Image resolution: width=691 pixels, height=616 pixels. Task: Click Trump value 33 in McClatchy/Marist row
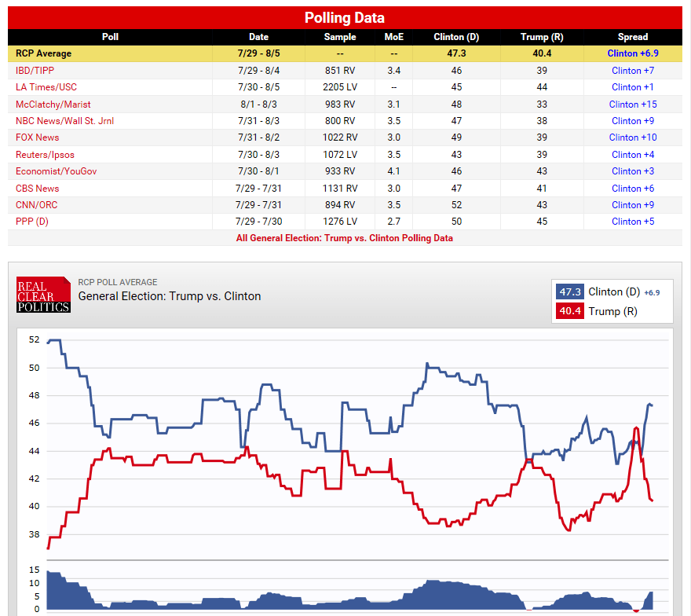click(x=542, y=104)
